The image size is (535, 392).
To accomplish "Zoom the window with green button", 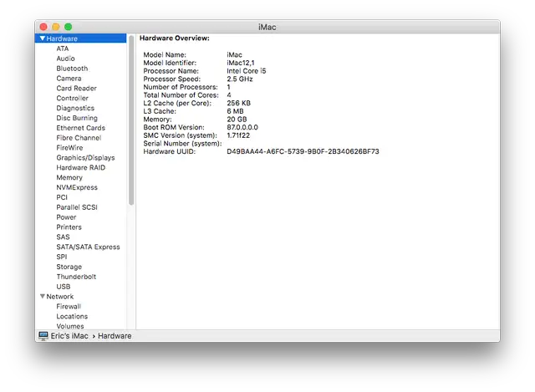I will pyautogui.click(x=69, y=27).
